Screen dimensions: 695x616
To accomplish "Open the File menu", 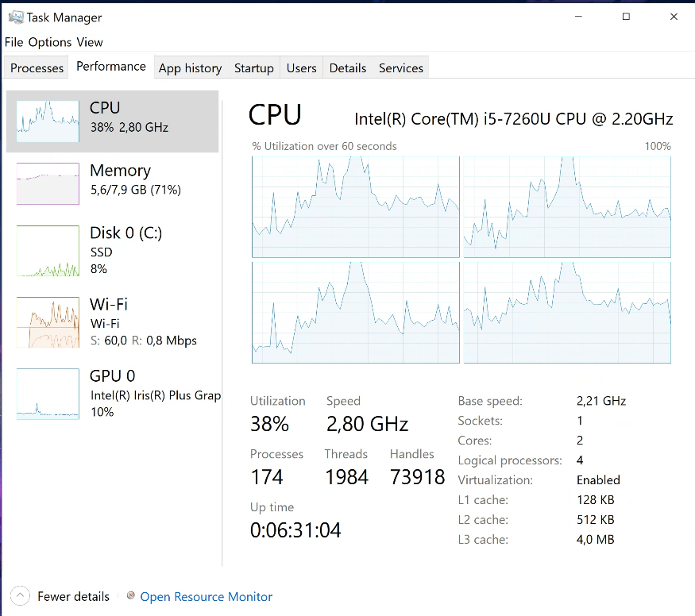I will 14,42.
